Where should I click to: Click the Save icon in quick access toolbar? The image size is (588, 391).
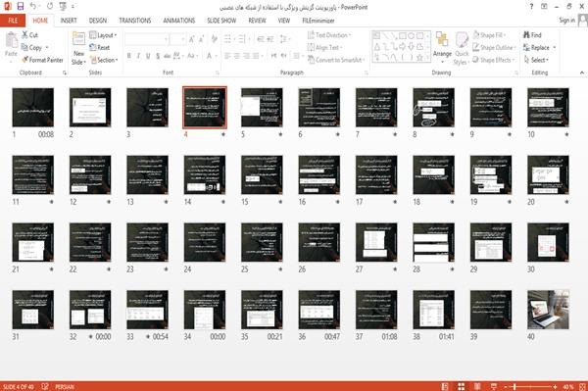[x=21, y=6]
